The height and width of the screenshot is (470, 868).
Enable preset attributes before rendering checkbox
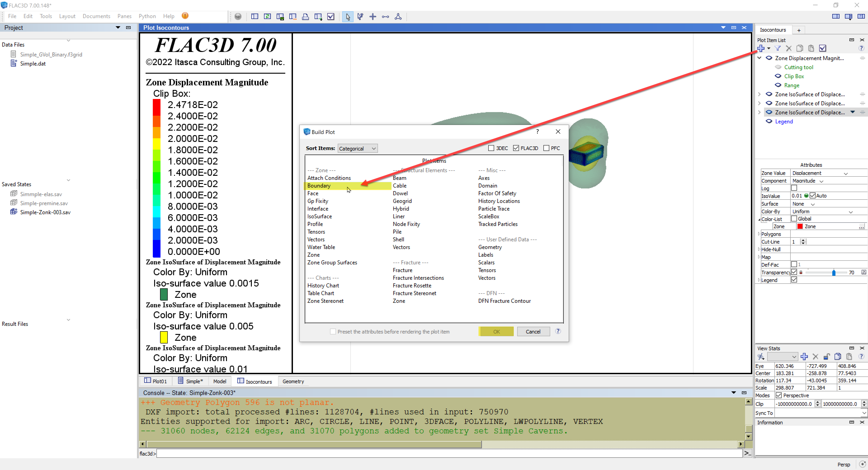[333, 331]
